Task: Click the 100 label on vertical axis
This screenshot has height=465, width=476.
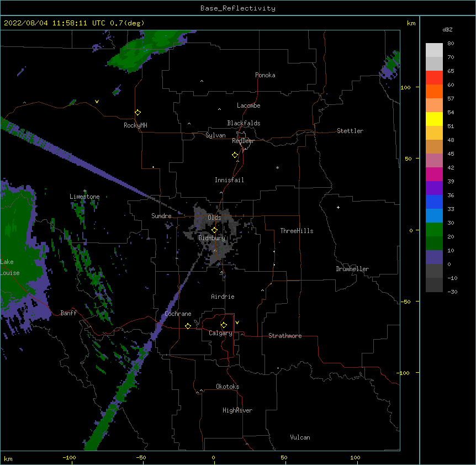Action: [x=405, y=87]
